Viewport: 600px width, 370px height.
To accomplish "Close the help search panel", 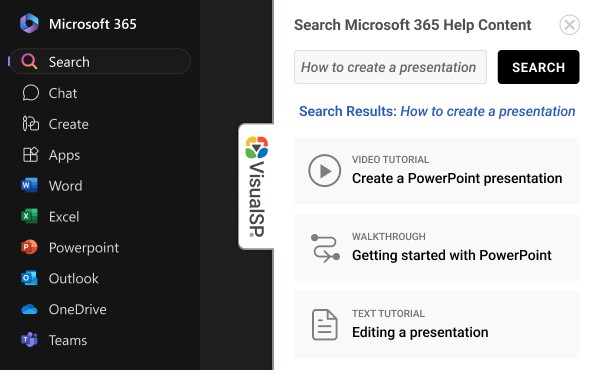I will [569, 25].
